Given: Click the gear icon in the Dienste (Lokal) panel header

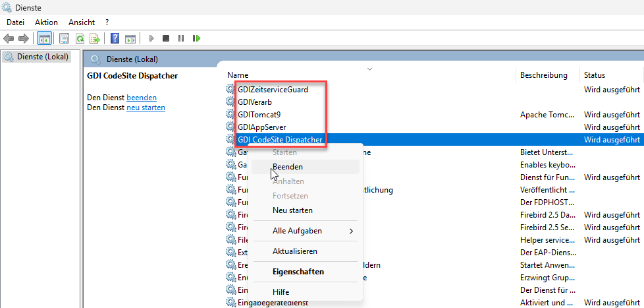Looking at the screenshot, I should pos(95,59).
